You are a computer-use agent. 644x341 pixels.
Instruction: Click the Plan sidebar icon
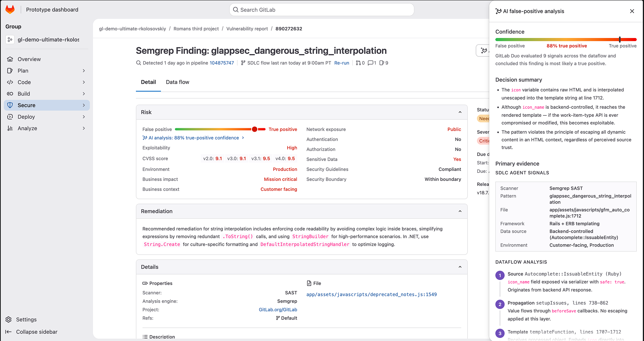click(10, 71)
